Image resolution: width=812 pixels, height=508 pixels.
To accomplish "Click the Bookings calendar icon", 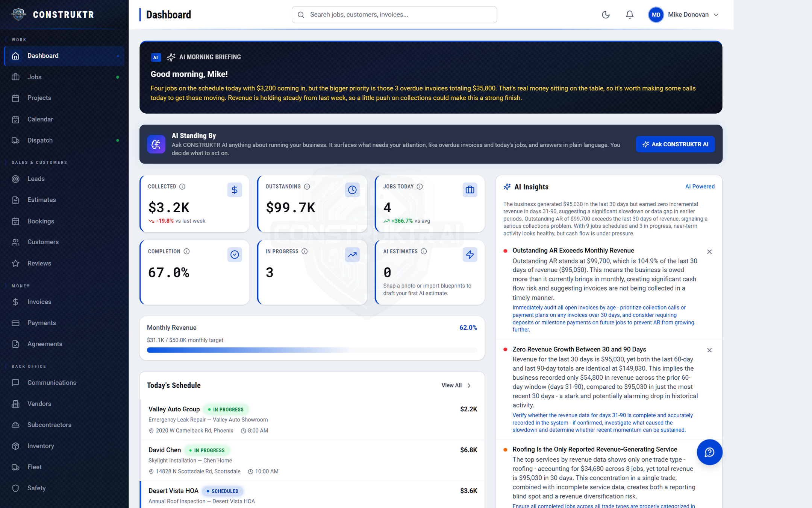I will click(x=15, y=221).
